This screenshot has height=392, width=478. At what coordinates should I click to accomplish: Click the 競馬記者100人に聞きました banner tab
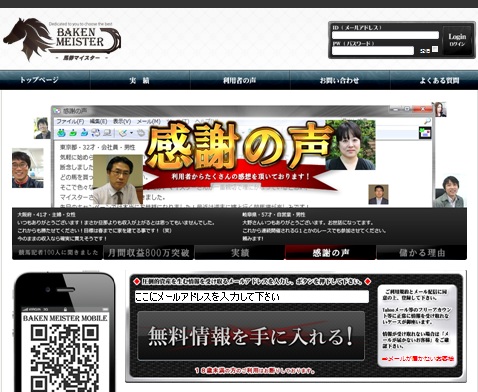(58, 253)
